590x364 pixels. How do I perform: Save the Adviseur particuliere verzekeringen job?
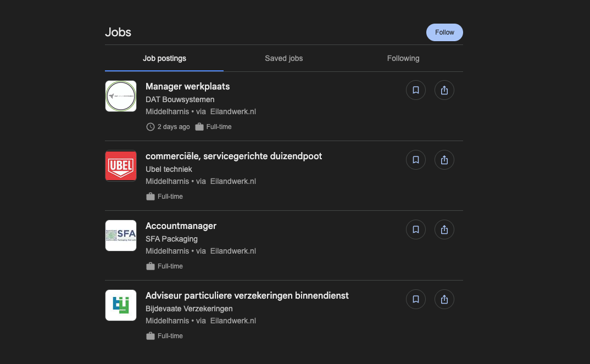416,299
